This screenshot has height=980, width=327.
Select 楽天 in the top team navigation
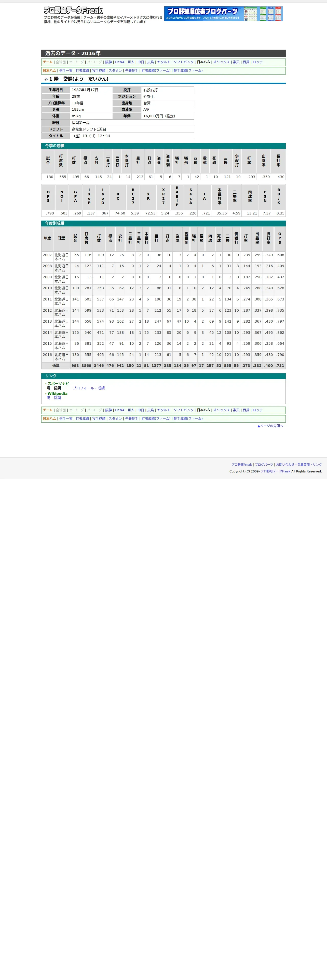(x=236, y=62)
